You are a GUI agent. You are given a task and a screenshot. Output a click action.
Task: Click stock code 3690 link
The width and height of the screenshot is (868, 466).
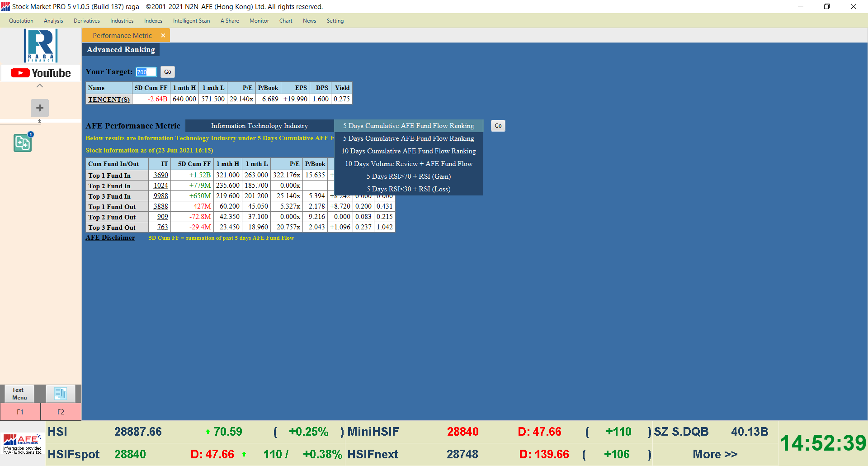point(160,175)
